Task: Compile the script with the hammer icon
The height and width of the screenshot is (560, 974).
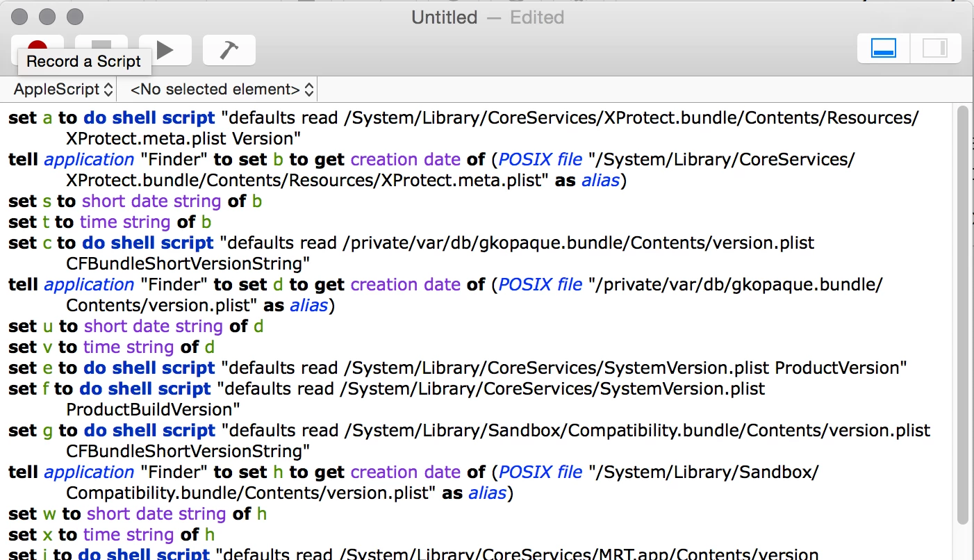Action: pos(229,50)
